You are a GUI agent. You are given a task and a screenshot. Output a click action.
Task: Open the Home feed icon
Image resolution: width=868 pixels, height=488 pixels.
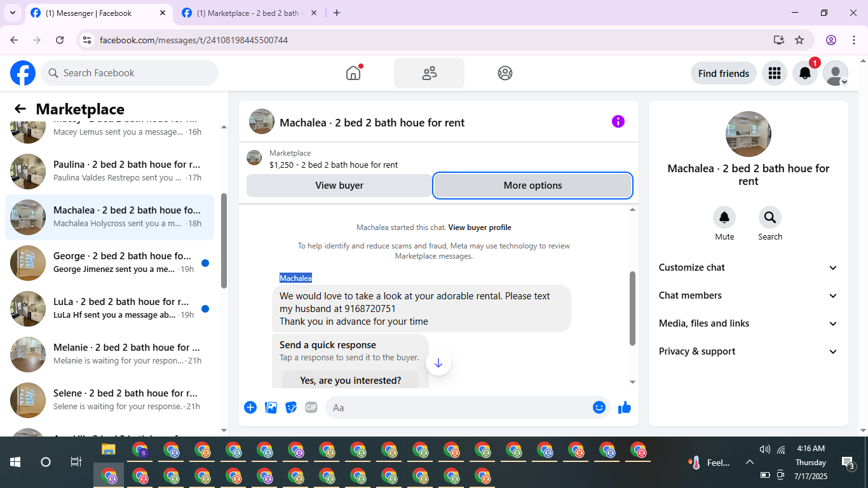tap(353, 73)
